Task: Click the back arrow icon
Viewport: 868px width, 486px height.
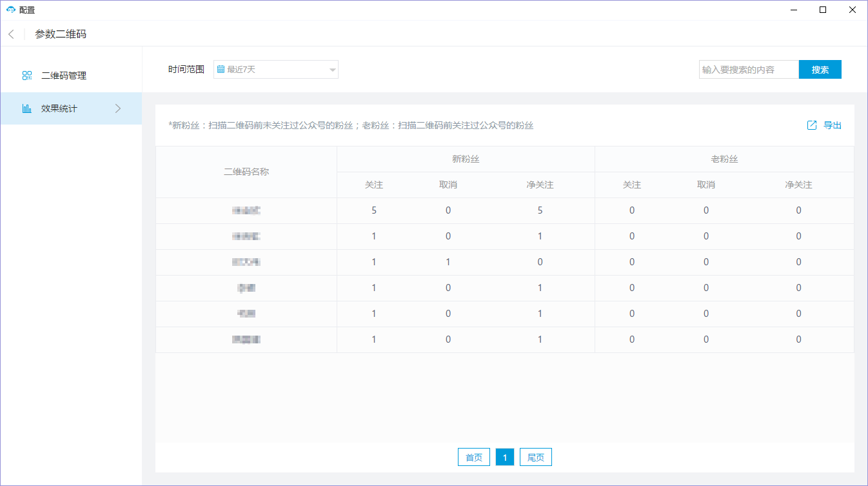Action: tap(11, 34)
